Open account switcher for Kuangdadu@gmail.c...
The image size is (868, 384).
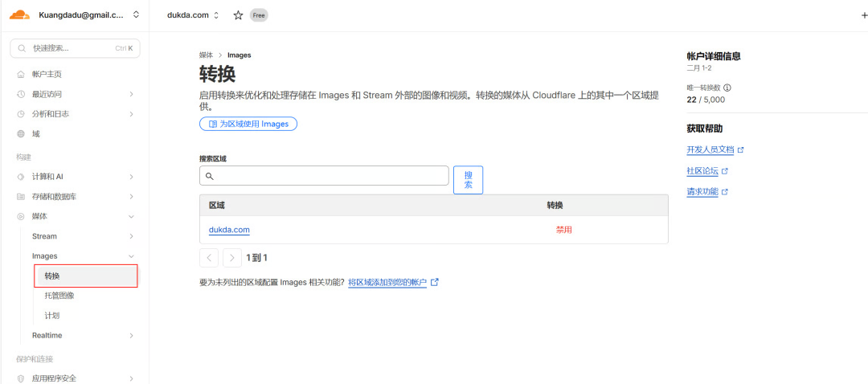[x=136, y=15]
